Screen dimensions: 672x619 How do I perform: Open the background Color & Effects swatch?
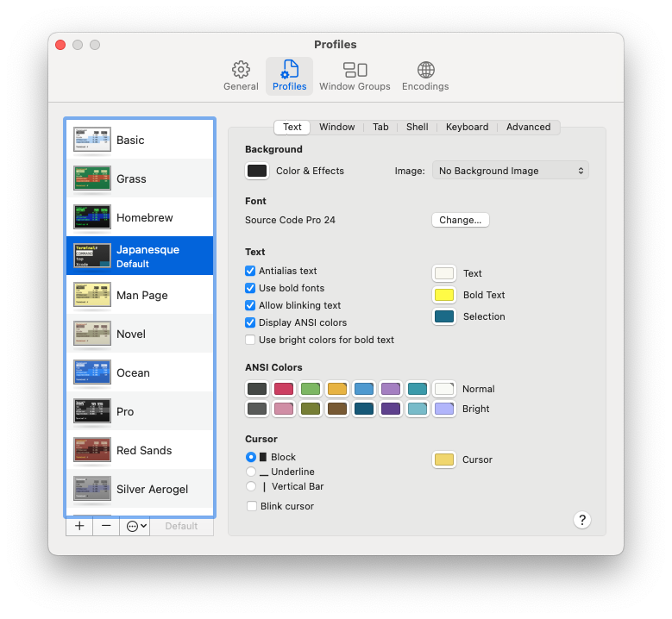pos(257,171)
